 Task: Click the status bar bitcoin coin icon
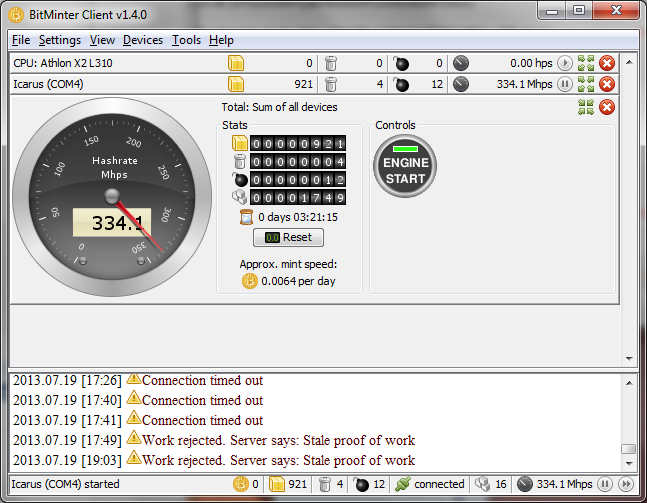[241, 484]
